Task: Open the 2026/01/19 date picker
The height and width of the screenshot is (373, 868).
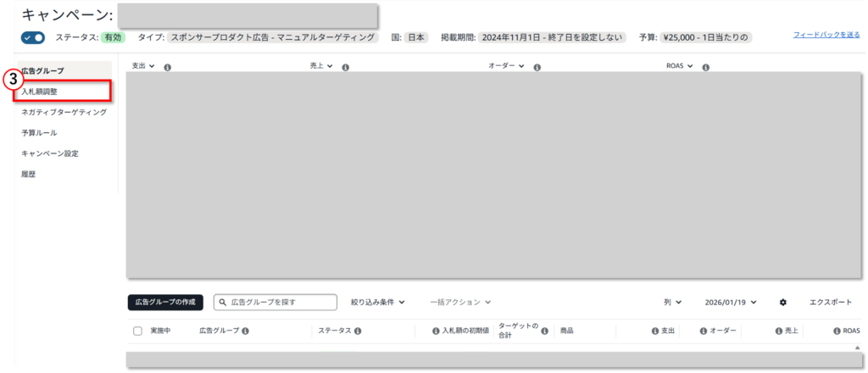Action: tap(731, 302)
